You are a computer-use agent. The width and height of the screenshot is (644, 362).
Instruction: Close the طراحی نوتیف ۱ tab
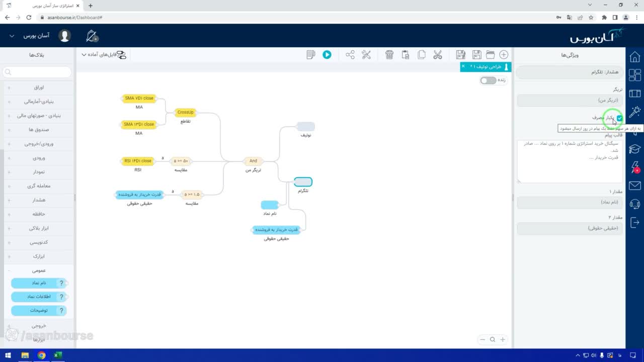click(463, 66)
